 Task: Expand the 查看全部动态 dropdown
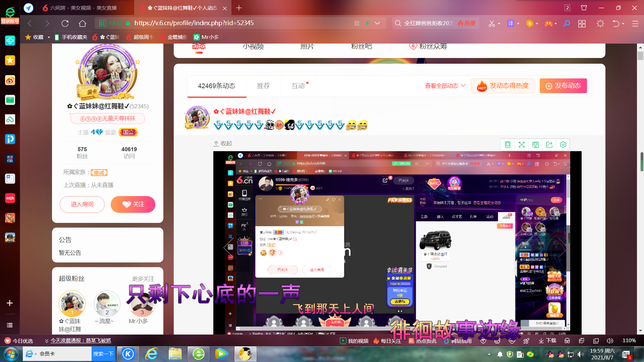pyautogui.click(x=445, y=86)
